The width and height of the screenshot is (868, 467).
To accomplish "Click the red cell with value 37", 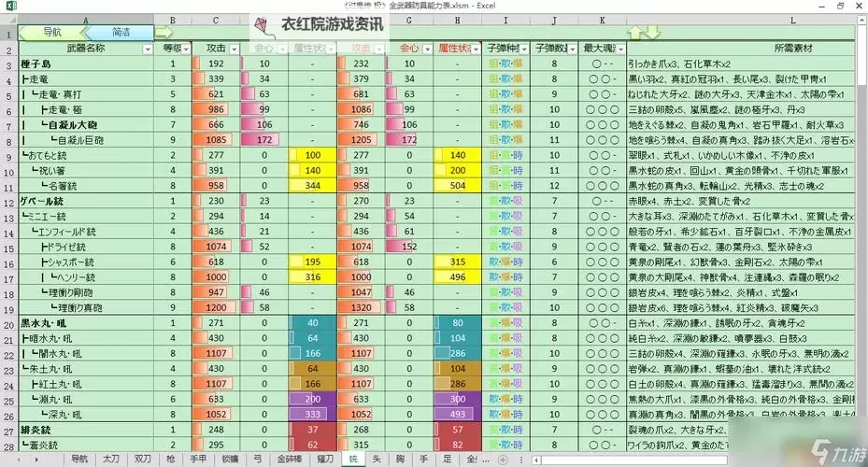I will pos(312,430).
